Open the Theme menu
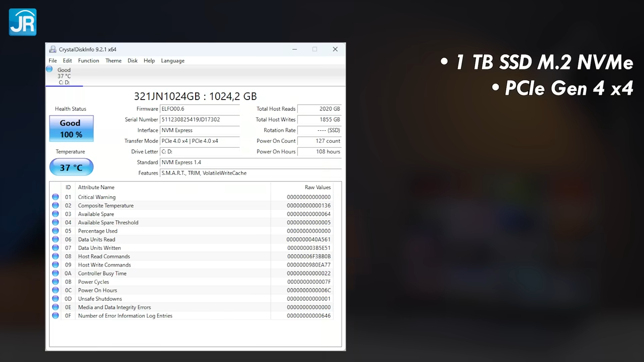 (113, 60)
